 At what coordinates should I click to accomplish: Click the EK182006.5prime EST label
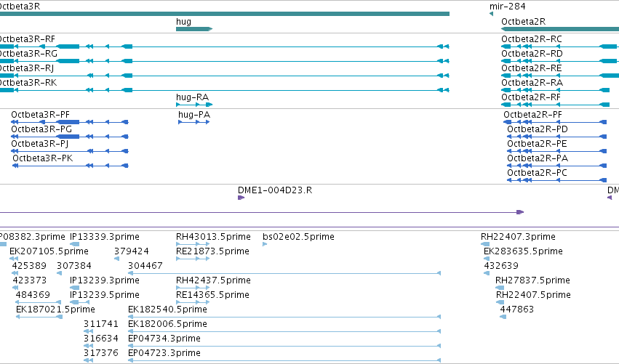click(x=167, y=325)
